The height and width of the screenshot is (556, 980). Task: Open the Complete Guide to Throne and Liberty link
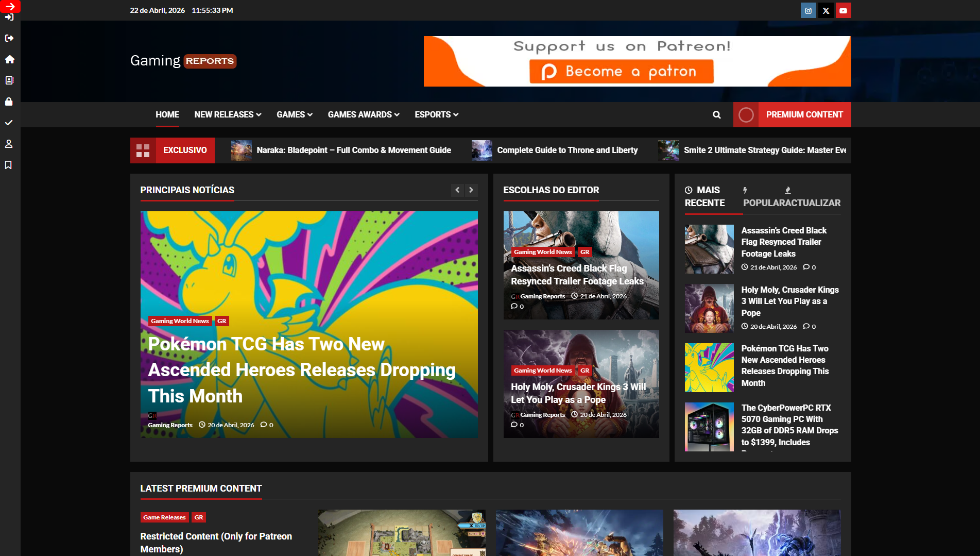click(567, 150)
